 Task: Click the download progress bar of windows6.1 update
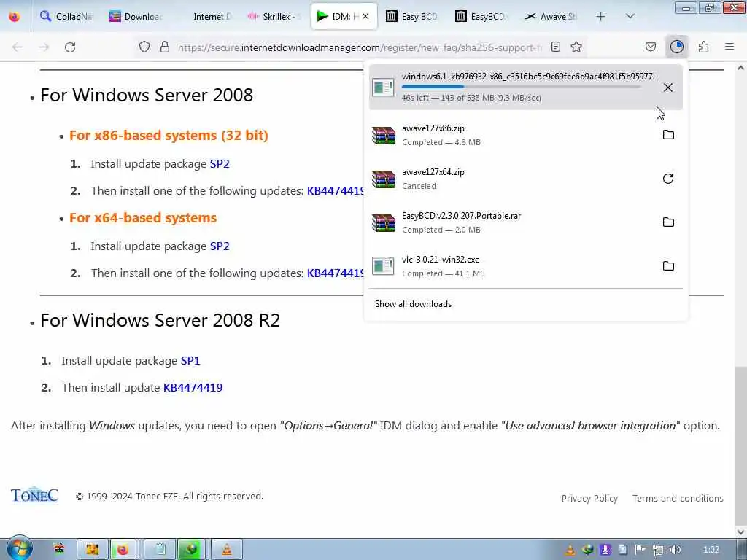(x=522, y=87)
